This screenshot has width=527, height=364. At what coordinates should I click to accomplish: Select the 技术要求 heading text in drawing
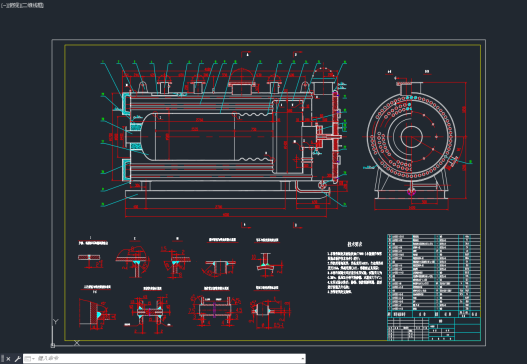pyautogui.click(x=355, y=244)
